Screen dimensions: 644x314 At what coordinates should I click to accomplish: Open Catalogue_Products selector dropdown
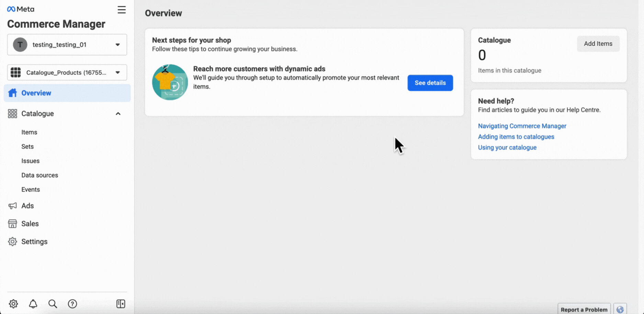click(x=67, y=72)
